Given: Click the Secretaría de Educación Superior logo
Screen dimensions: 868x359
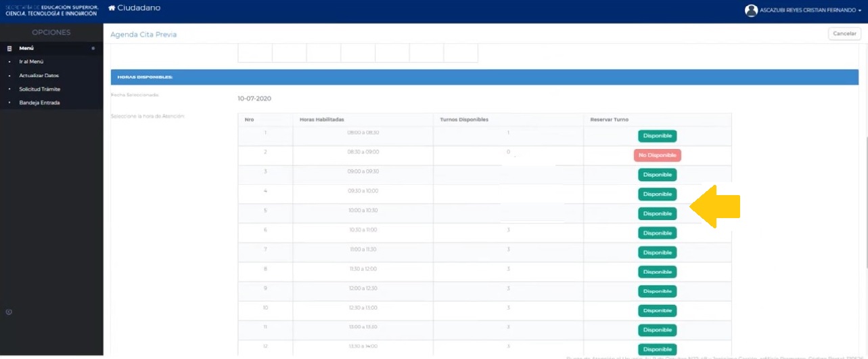Looking at the screenshot, I should click(51, 10).
